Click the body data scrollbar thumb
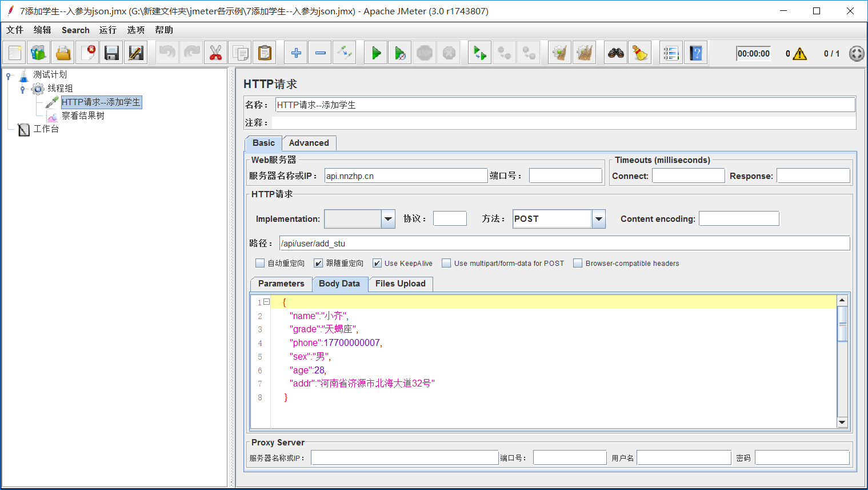 [x=842, y=324]
